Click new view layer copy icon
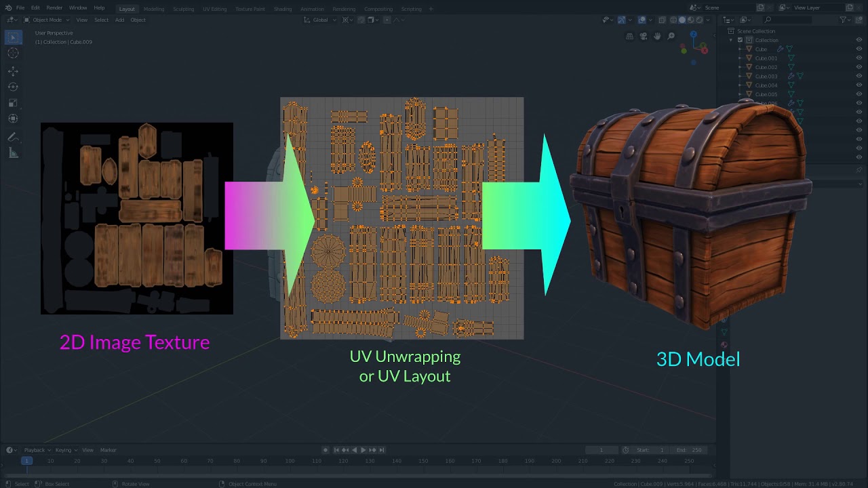The height and width of the screenshot is (488, 868). point(850,7)
